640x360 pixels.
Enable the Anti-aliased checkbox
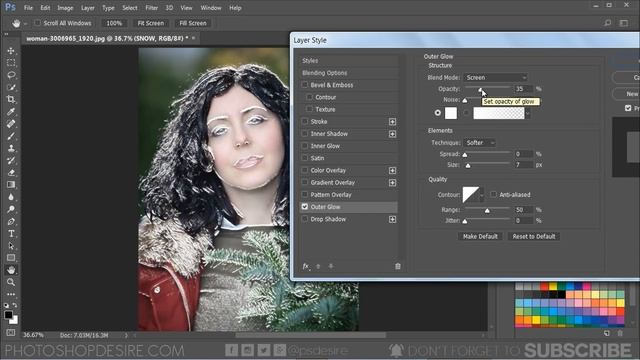pyautogui.click(x=493, y=195)
